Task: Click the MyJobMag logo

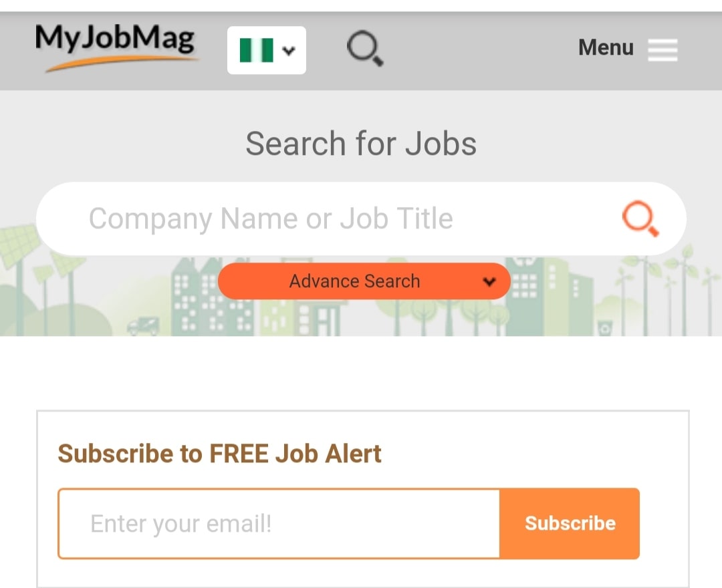Action: coord(117,42)
